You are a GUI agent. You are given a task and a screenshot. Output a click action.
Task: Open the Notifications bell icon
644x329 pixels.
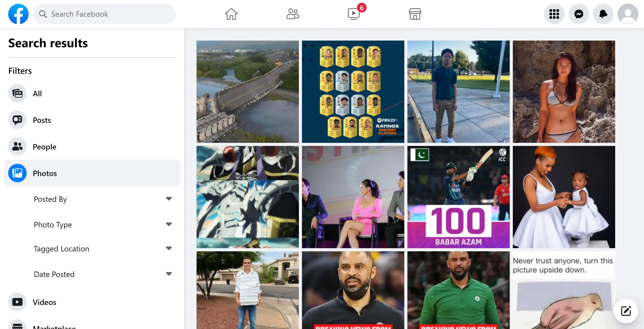coord(604,14)
